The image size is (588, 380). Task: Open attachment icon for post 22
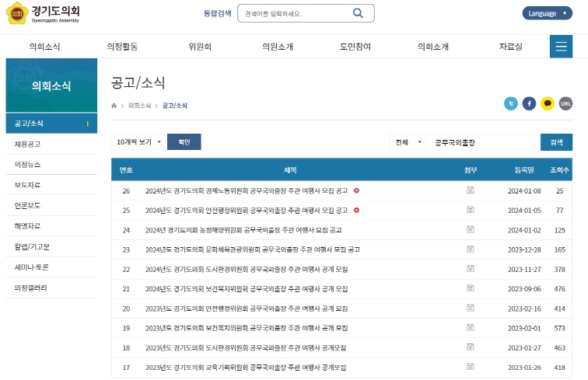tap(471, 269)
